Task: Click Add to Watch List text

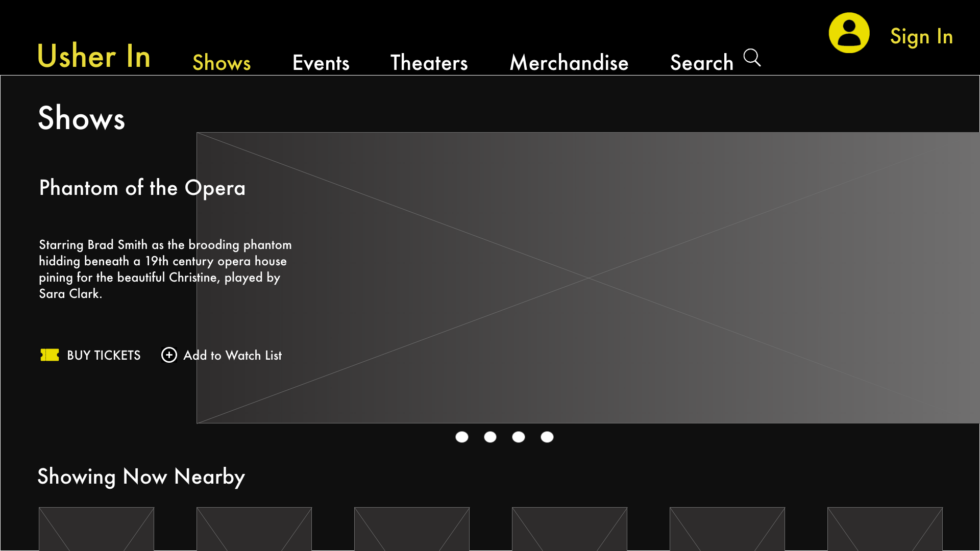Action: click(x=232, y=355)
